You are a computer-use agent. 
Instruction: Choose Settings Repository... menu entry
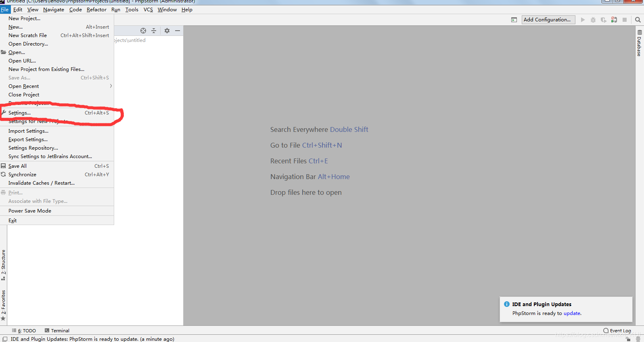(x=57, y=148)
